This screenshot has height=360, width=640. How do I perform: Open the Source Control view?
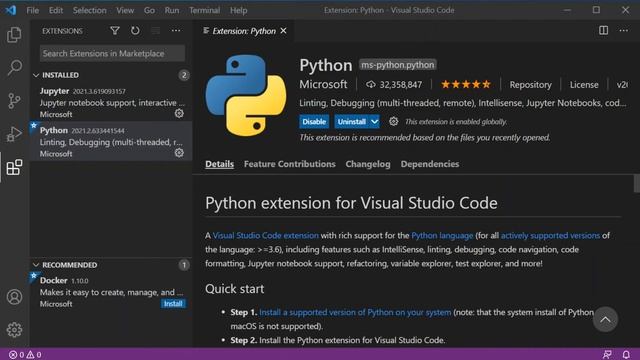[x=14, y=100]
